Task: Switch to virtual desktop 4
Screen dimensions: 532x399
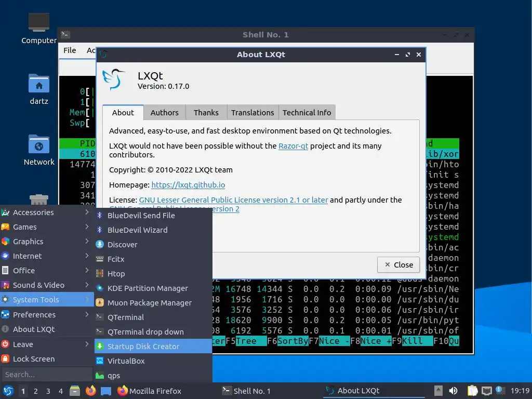Action: (61, 391)
